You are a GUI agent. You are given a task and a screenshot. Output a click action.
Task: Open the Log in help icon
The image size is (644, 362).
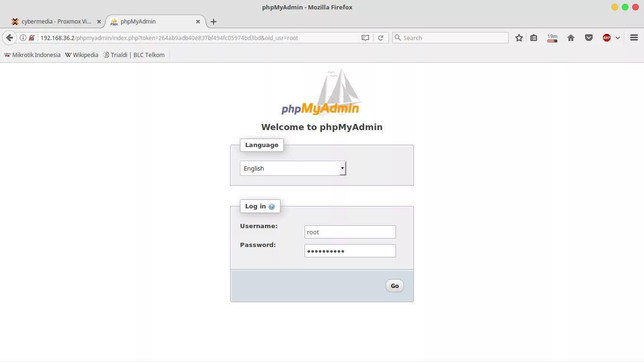(x=272, y=206)
